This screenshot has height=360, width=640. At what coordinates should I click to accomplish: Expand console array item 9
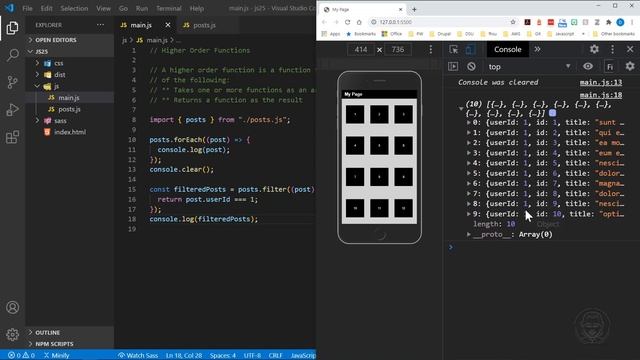469,214
